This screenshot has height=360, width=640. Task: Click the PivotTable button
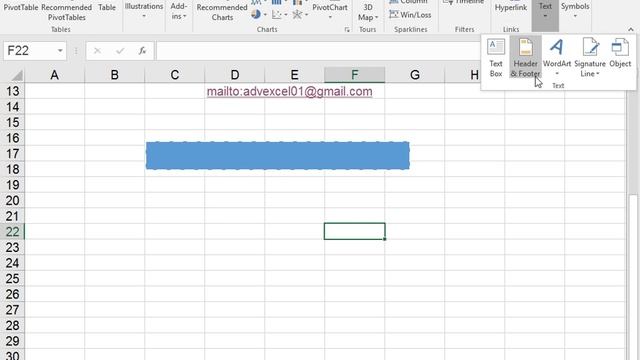20,7
